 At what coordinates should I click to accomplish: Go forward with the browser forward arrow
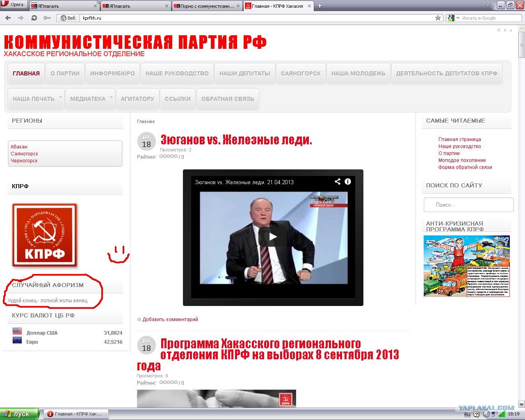click(21, 18)
